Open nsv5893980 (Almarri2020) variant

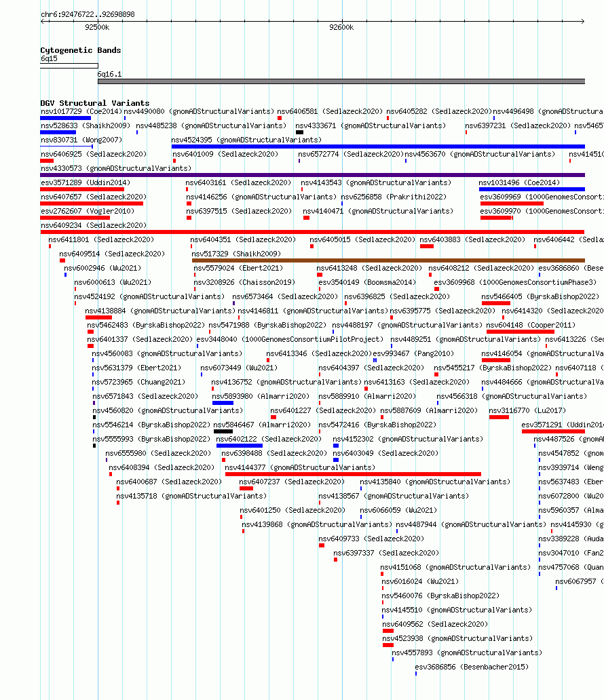261,396
